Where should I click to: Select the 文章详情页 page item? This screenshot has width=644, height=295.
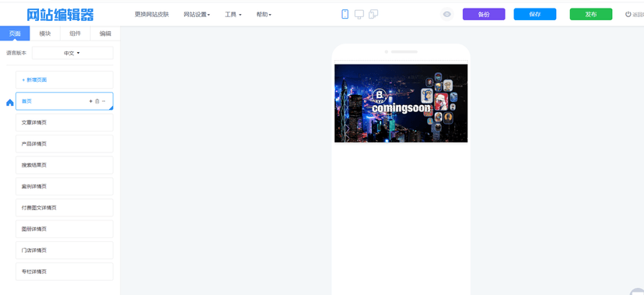coord(65,122)
